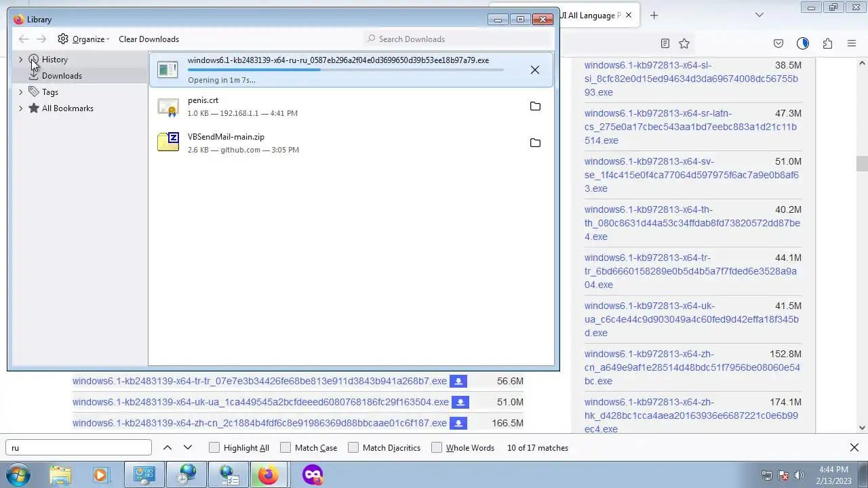Show VBSendMail-main.zip in its folder
This screenshot has width=868, height=488.
pos(535,143)
